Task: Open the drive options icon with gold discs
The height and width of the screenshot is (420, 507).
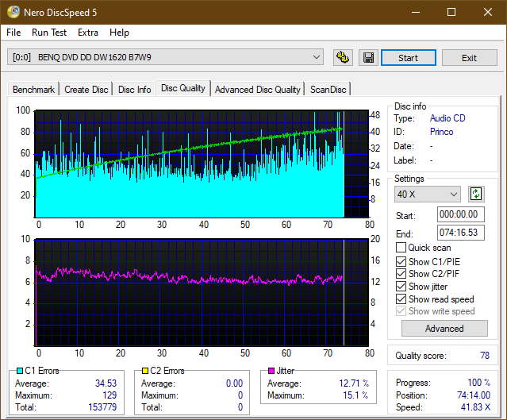Action: pos(343,58)
